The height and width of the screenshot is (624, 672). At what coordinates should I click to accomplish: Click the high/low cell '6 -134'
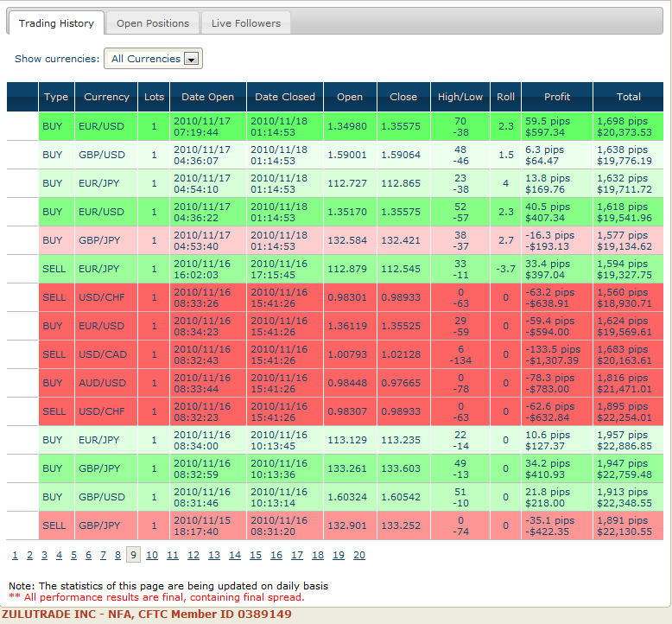click(460, 354)
